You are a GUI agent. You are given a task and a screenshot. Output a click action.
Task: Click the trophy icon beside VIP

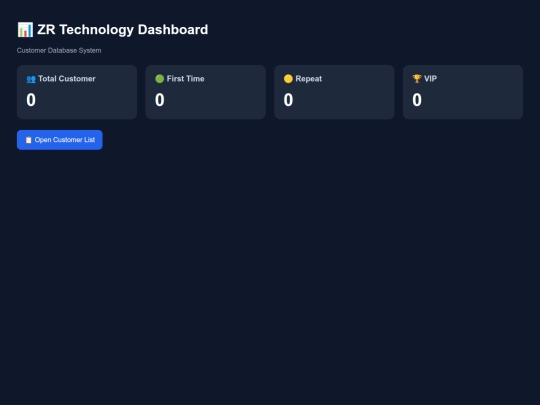tap(417, 79)
